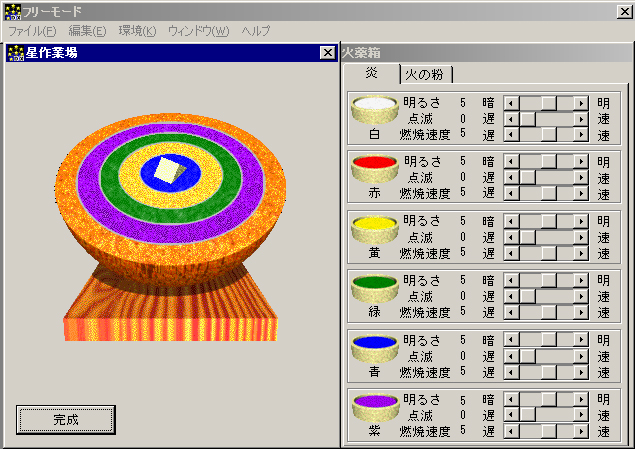The width and height of the screenshot is (635, 449).
Task: Open the ヘルプ menu
Action: coord(256,31)
